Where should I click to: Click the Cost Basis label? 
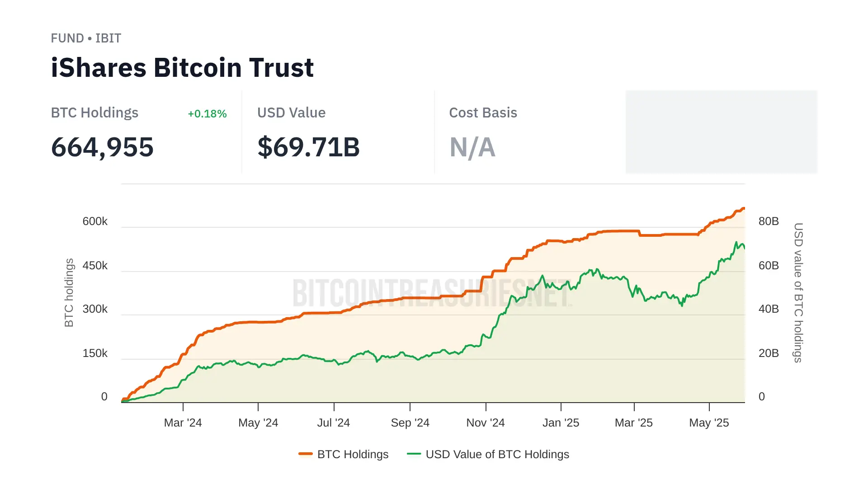click(x=483, y=113)
